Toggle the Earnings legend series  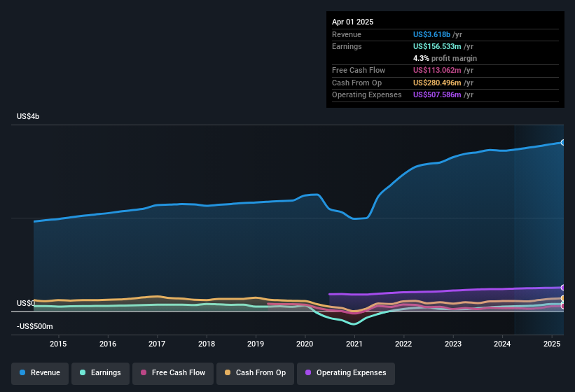pos(100,373)
